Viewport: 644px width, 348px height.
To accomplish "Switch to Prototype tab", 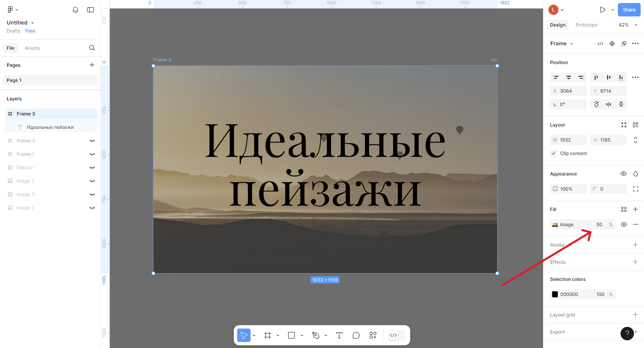I will pyautogui.click(x=587, y=25).
